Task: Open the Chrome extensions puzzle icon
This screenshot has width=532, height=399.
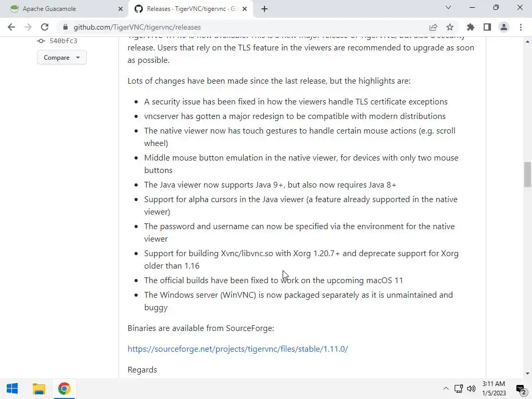Action: point(471,27)
